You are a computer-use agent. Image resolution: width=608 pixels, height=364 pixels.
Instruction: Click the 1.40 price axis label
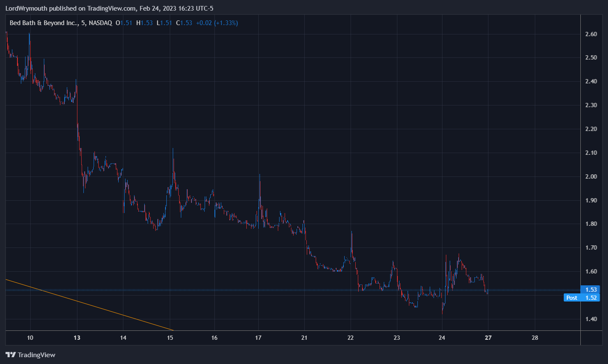click(x=591, y=319)
